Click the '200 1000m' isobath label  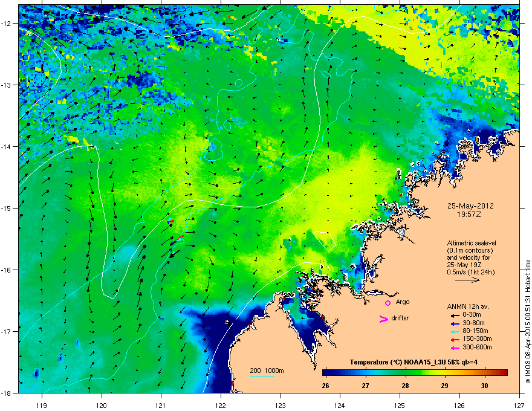pyautogui.click(x=267, y=371)
